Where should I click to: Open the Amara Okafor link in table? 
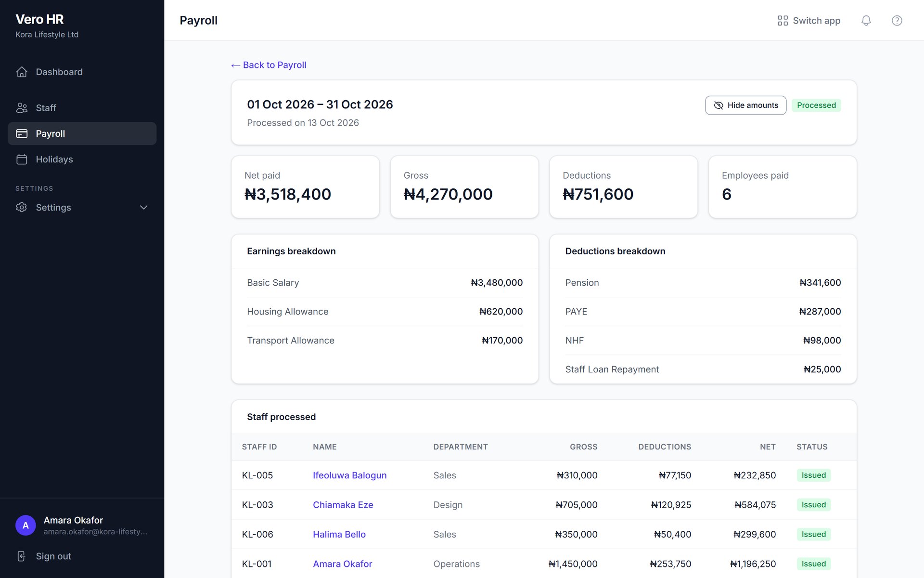pos(342,564)
